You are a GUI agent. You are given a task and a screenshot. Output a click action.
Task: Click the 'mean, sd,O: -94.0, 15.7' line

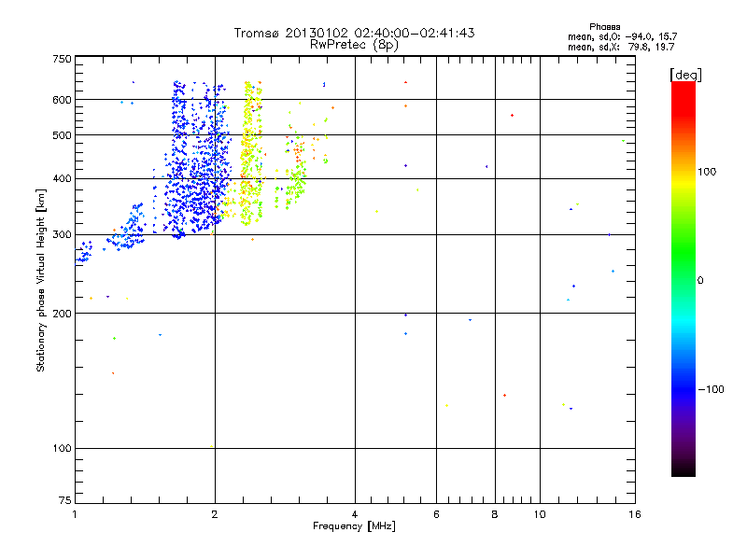coord(622,36)
